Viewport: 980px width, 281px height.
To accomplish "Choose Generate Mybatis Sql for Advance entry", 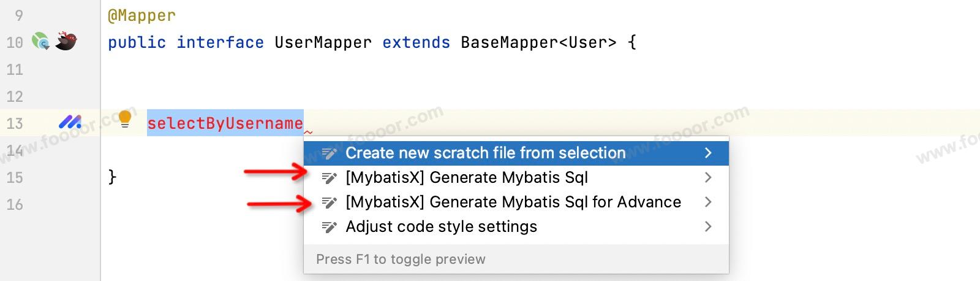I will coord(513,202).
